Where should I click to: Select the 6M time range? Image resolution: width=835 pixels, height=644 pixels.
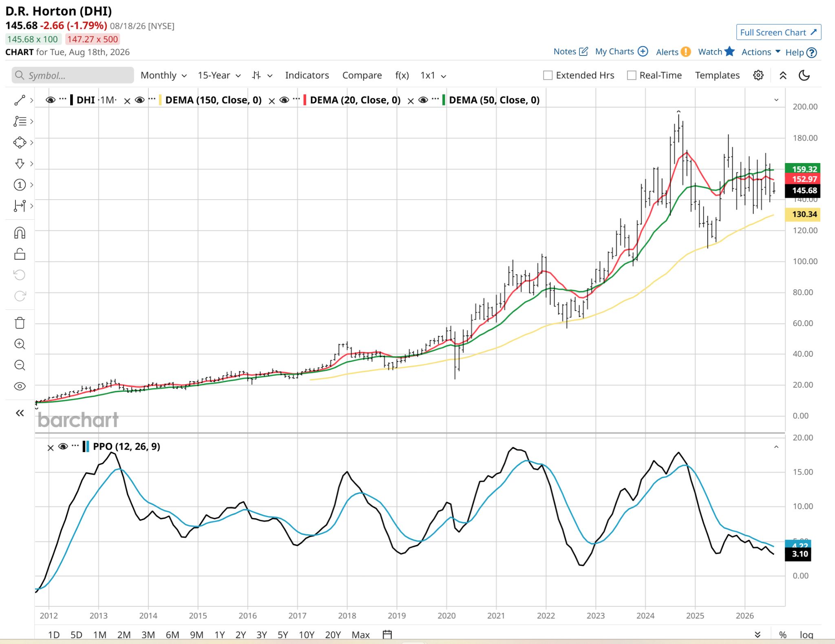[x=172, y=635]
